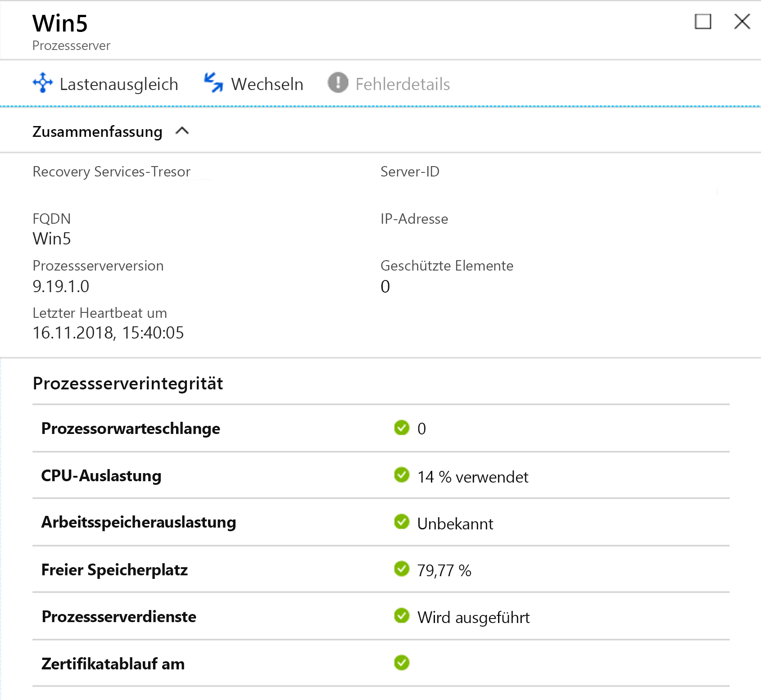Screen dimensions: 761x700
Task: Select the Geschützte Elemente label
Action: pyautogui.click(x=447, y=266)
